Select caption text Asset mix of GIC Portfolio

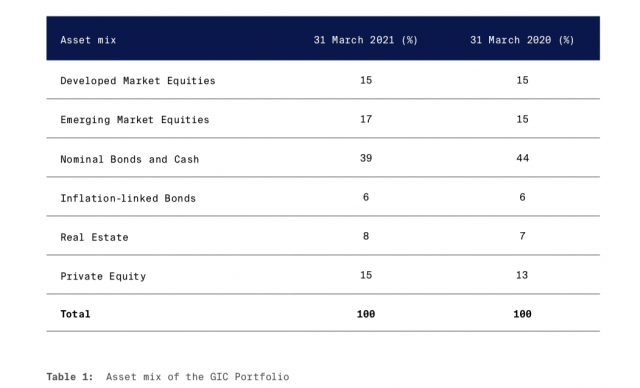tap(198, 377)
